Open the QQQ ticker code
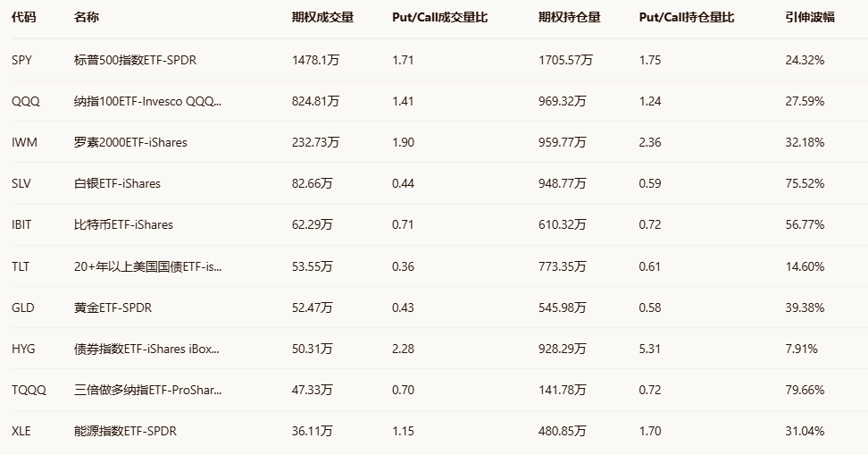Image resolution: width=868 pixels, height=455 pixels. tap(26, 101)
